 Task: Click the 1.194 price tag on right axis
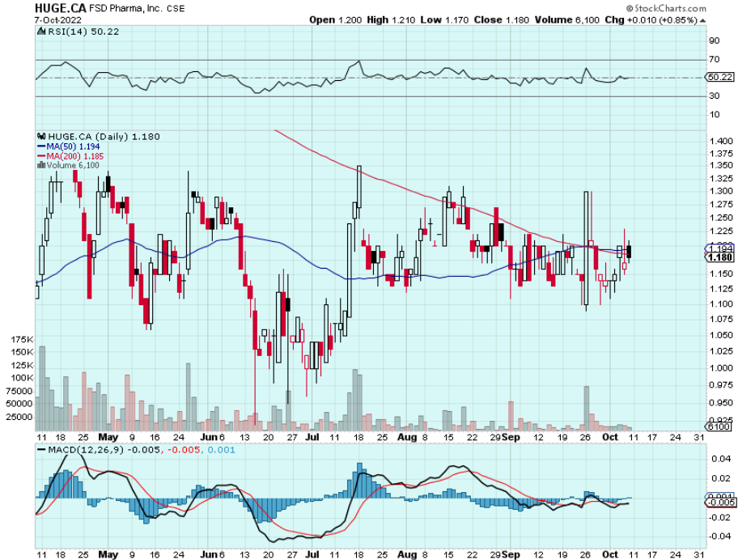[720, 248]
